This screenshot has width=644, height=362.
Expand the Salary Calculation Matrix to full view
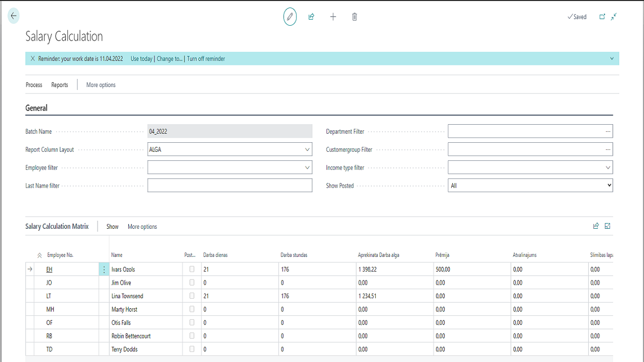pyautogui.click(x=608, y=226)
